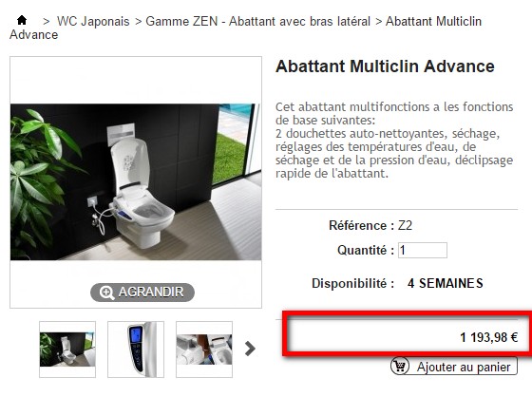Viewport: 532px width, 397px height.
Task: Click the Quantité input field
Action: point(423,251)
